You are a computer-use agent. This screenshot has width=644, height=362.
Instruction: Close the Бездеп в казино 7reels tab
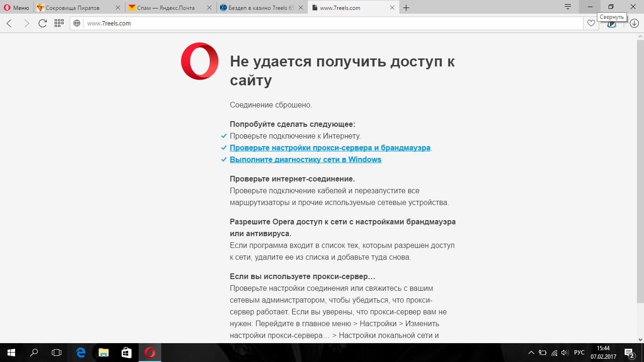coord(301,8)
